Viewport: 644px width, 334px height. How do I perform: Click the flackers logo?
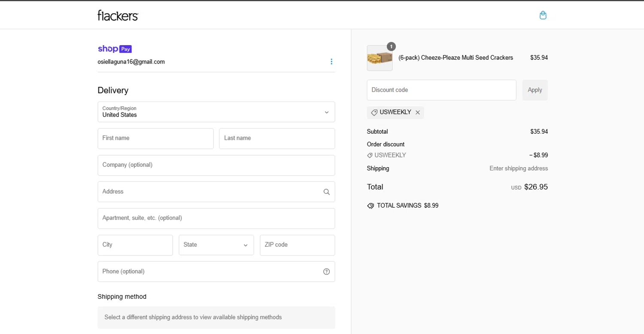118,15
